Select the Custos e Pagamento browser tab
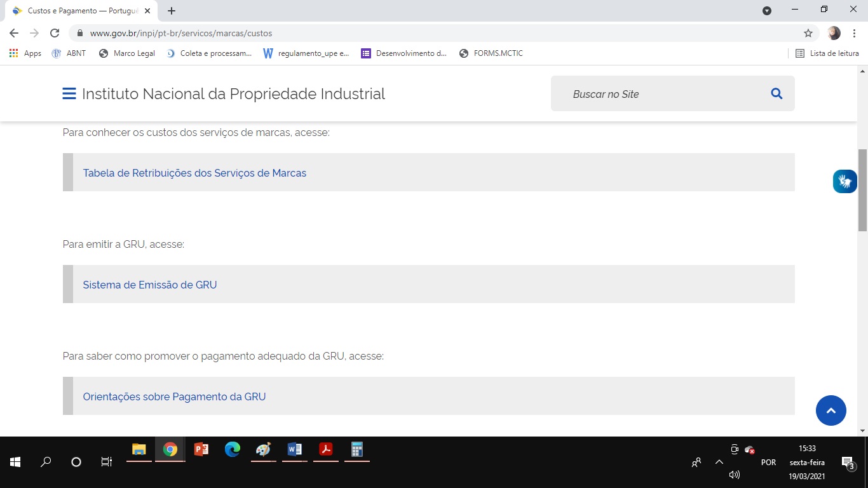 point(81,11)
